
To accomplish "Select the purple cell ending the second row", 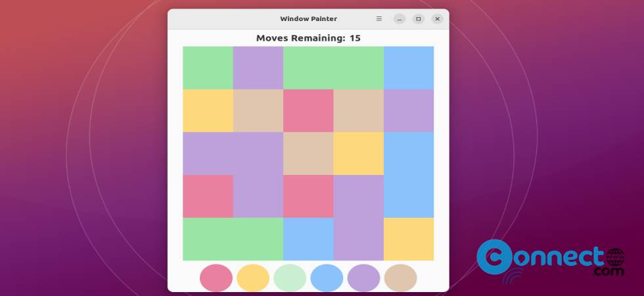I will pos(409,111).
